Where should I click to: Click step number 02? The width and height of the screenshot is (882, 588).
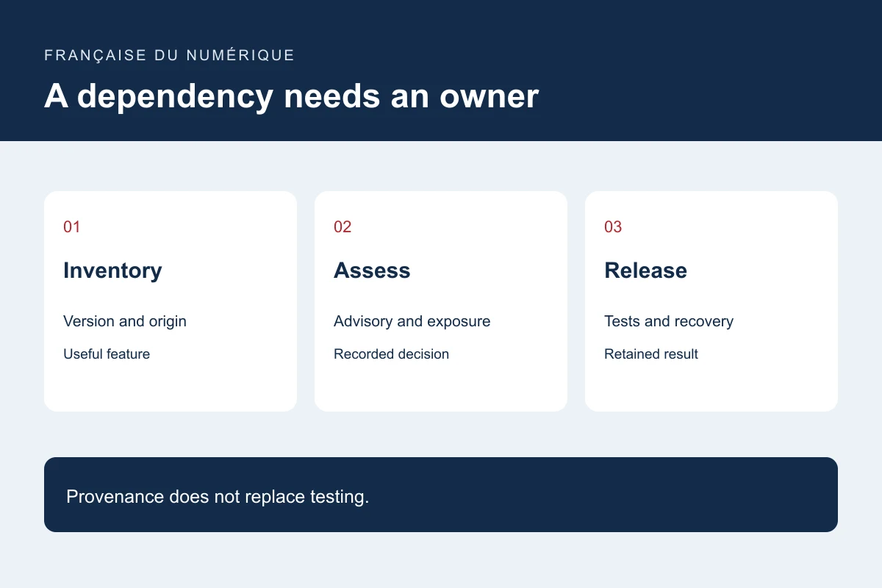pyautogui.click(x=343, y=226)
